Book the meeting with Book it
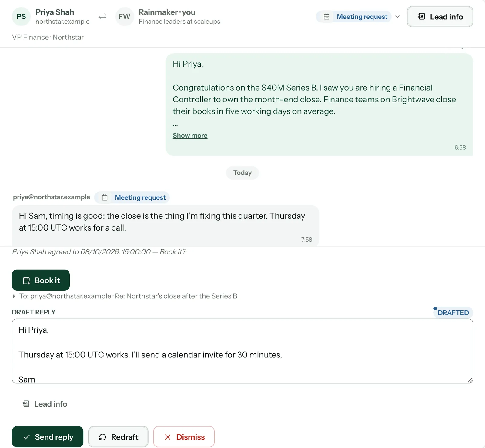 pyautogui.click(x=41, y=280)
